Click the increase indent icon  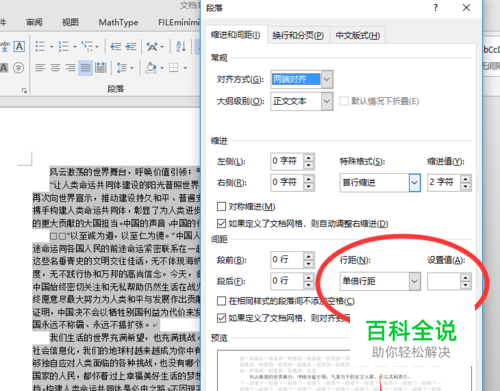pos(131,46)
